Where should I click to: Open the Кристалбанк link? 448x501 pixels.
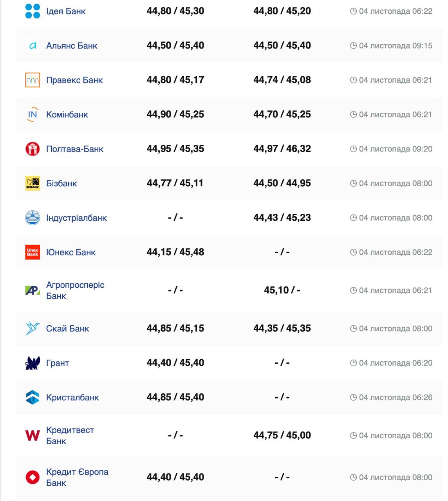72,398
